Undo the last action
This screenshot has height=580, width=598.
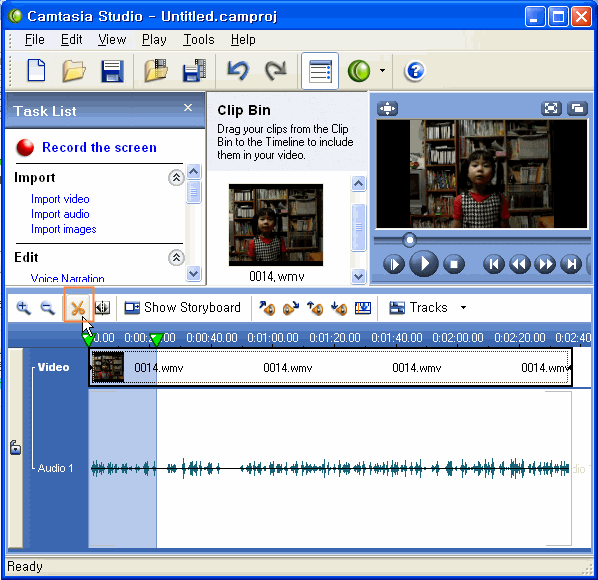(x=238, y=71)
